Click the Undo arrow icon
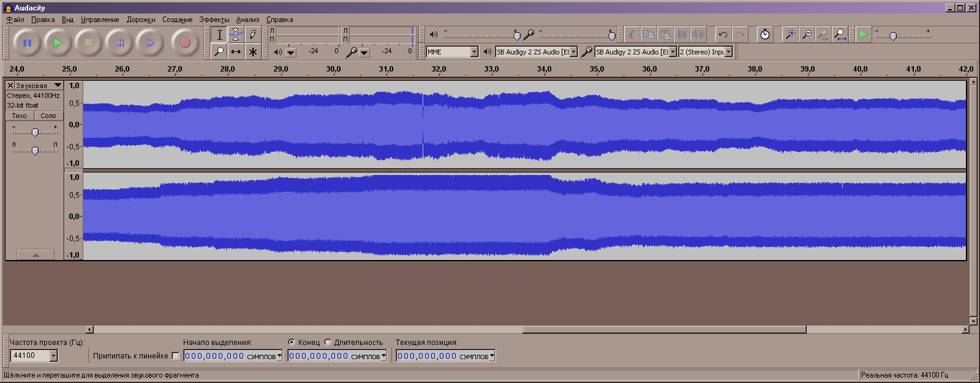The height and width of the screenshot is (383, 980). coord(723,35)
